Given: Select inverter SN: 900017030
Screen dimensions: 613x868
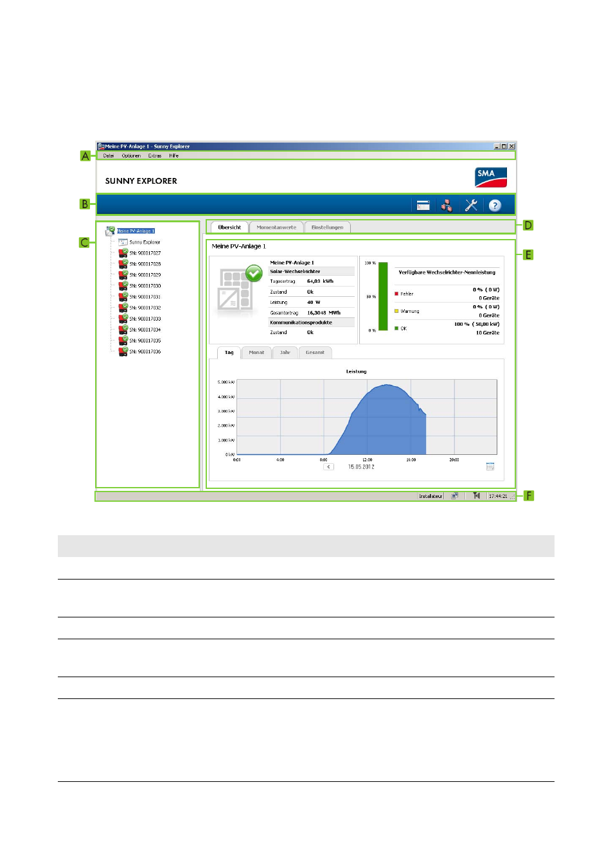Looking at the screenshot, I should [x=145, y=286].
